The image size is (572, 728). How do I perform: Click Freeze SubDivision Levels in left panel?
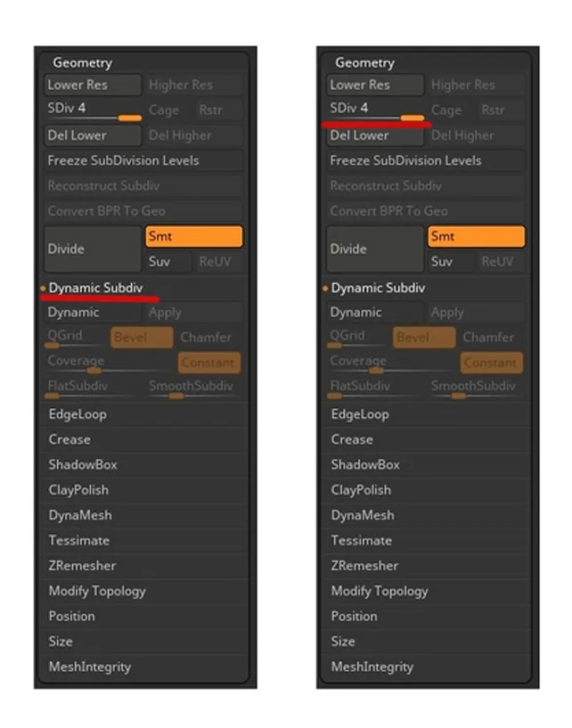(x=143, y=160)
